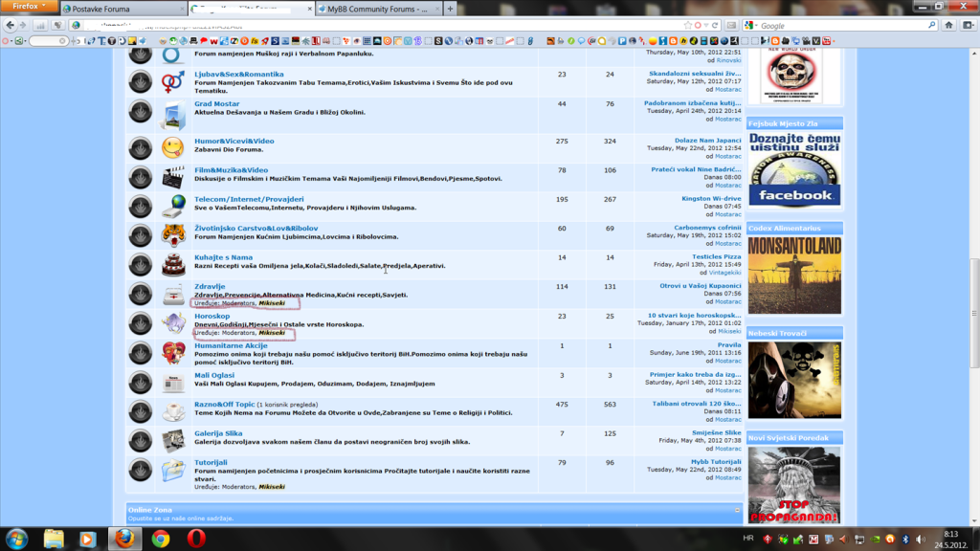Click the browser address bar
980x551 pixels.
point(381,26)
